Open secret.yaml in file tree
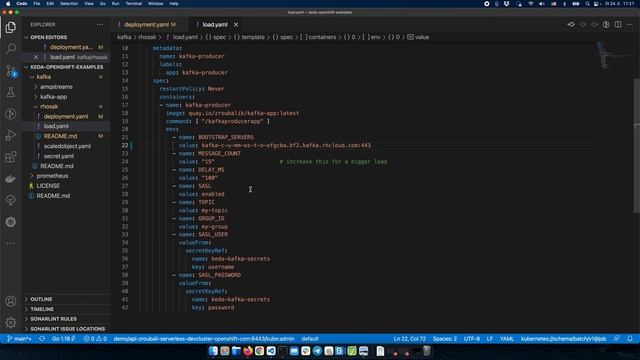The width and height of the screenshot is (640, 360). click(x=59, y=156)
